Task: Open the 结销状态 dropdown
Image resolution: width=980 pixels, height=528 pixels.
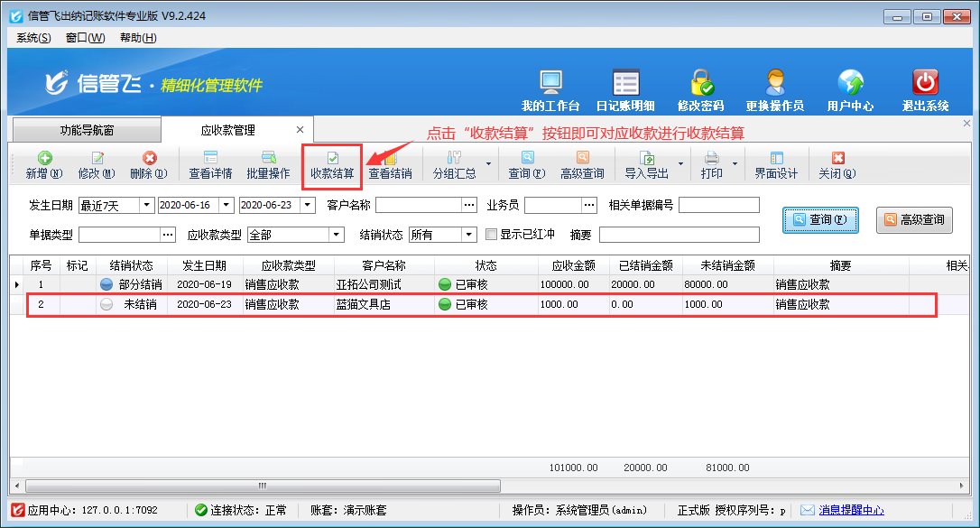Action: point(469,235)
